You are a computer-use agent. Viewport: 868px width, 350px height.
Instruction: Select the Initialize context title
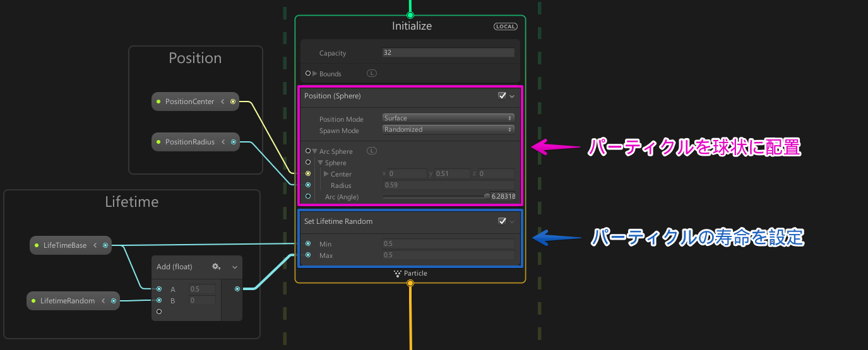tap(412, 26)
